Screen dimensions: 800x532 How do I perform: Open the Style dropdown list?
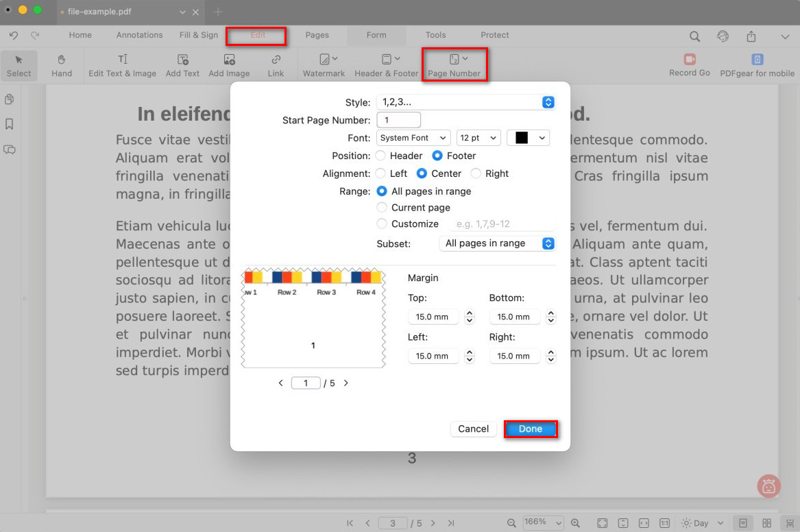(465, 102)
